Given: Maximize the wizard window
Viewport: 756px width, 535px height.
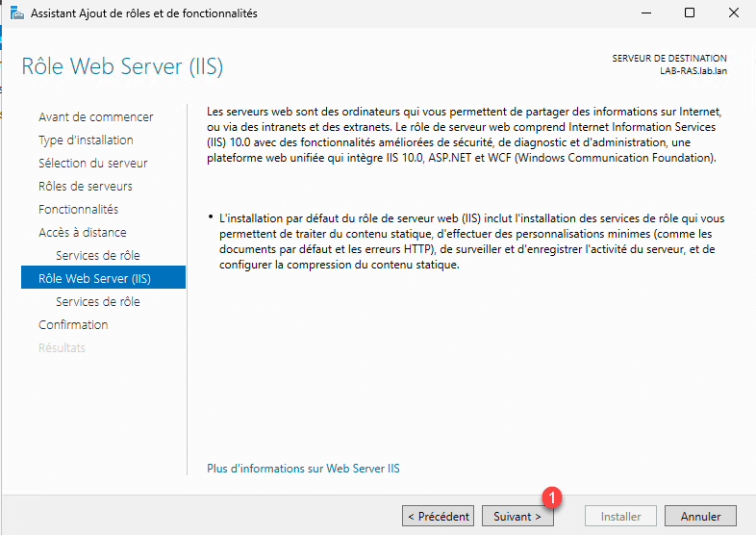Looking at the screenshot, I should (690, 13).
